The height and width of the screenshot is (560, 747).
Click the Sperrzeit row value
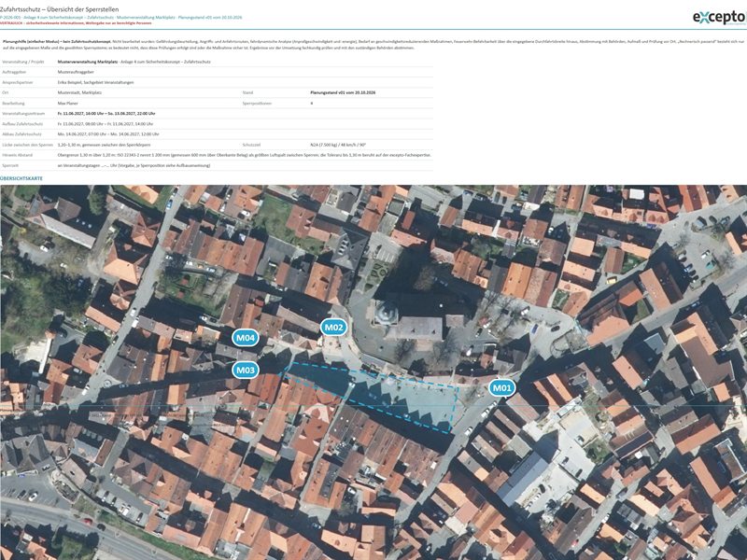click(x=134, y=166)
